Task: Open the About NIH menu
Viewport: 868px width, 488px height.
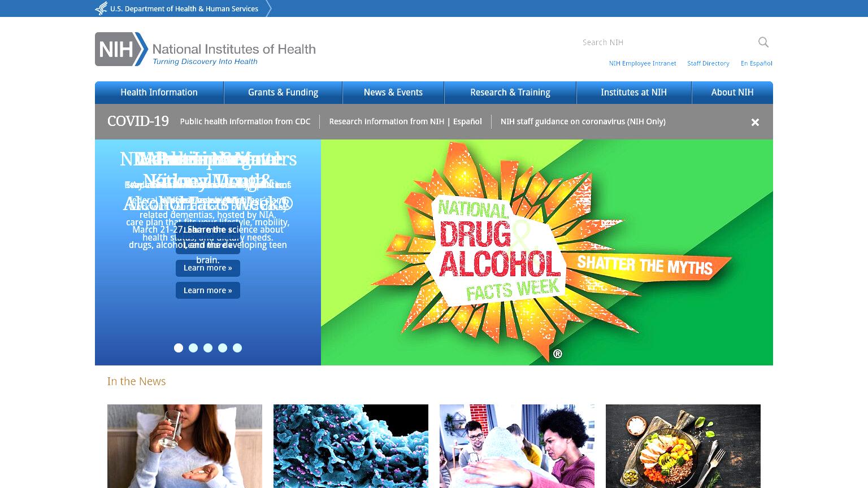Action: [x=732, y=93]
